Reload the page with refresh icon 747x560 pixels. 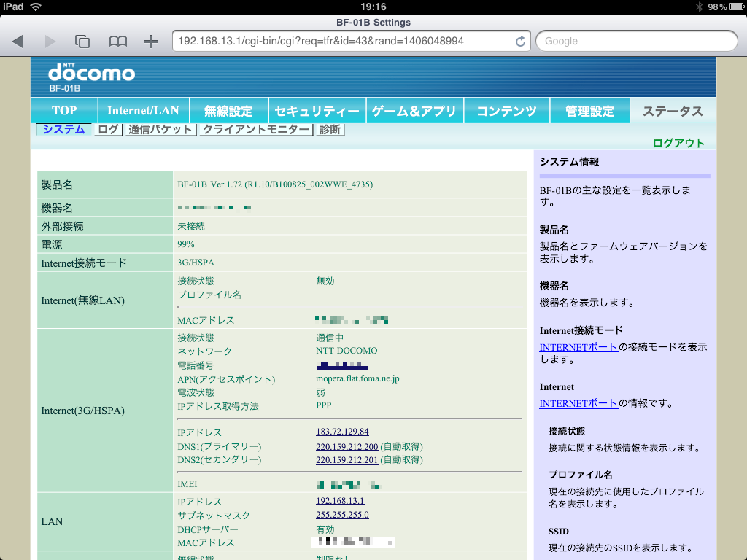coord(520,42)
